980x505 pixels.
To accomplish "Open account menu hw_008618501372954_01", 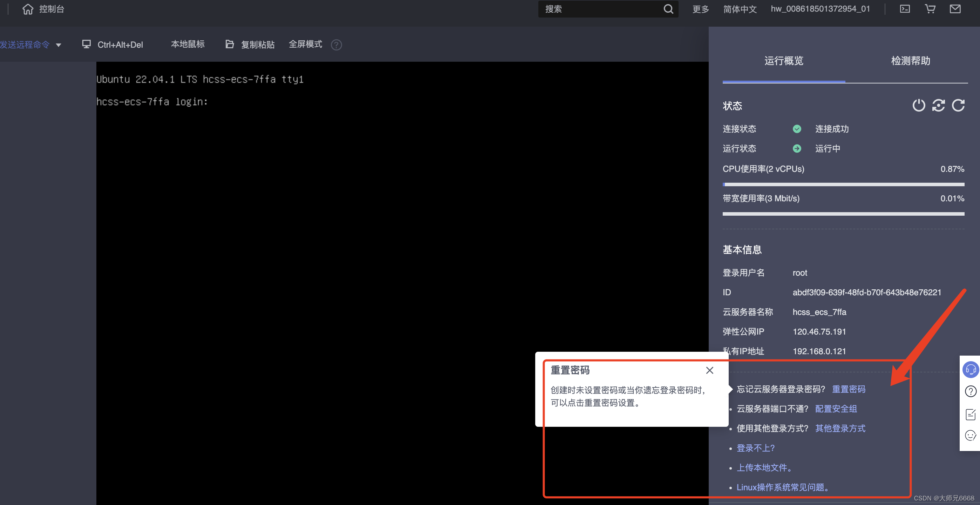I will pos(820,9).
